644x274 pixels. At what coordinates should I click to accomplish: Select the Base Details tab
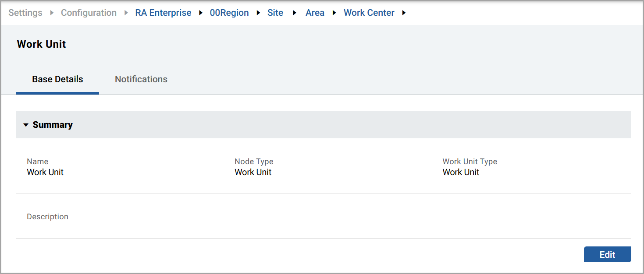[57, 79]
